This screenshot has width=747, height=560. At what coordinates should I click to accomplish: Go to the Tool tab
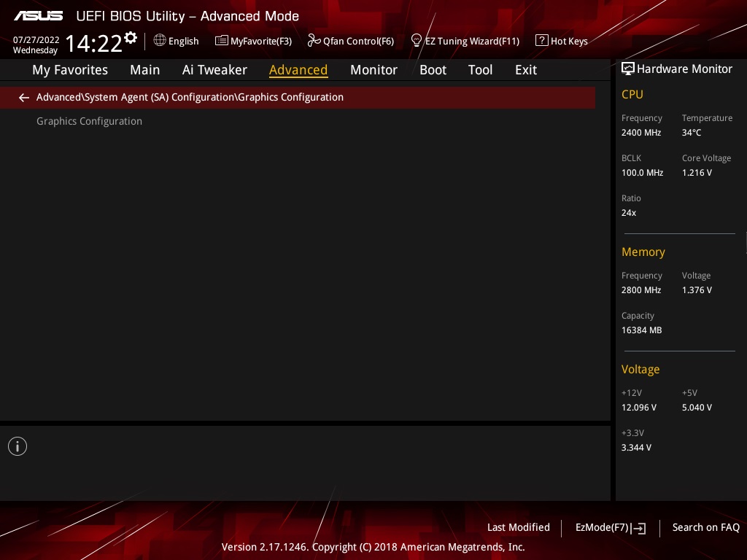[480, 70]
